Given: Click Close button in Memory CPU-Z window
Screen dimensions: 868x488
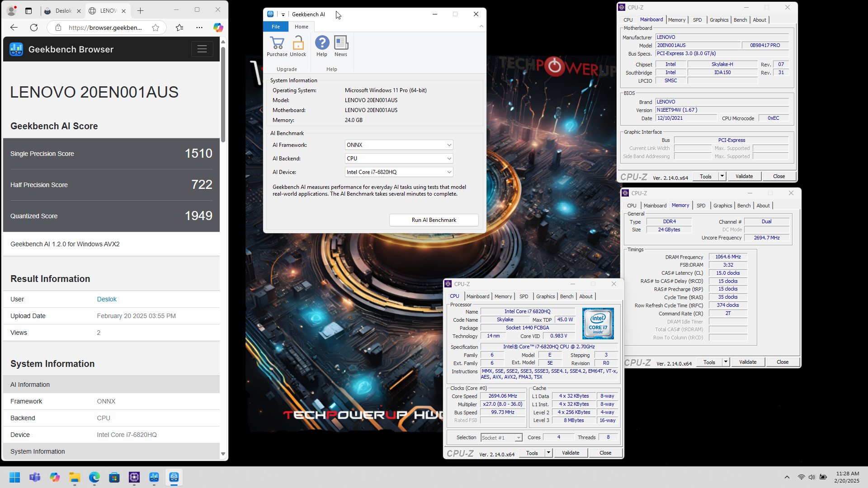Looking at the screenshot, I should point(783,362).
